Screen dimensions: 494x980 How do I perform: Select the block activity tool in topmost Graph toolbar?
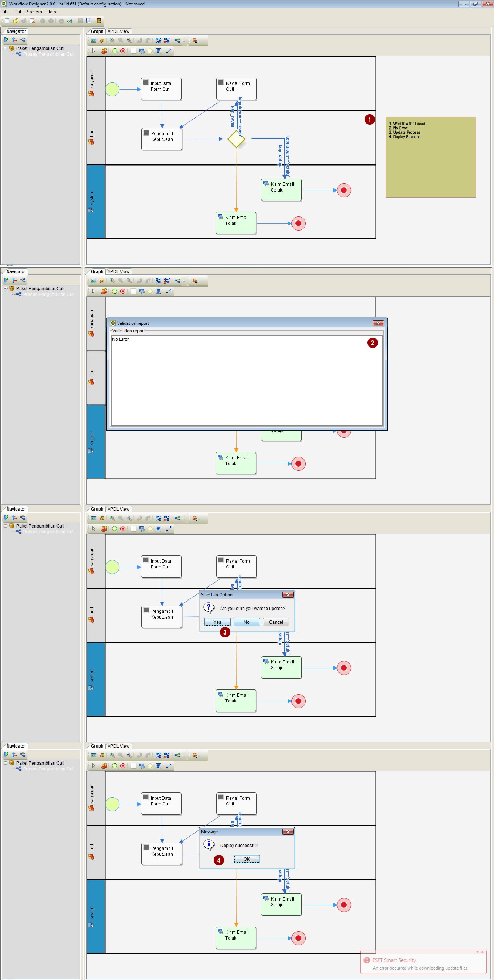click(x=158, y=51)
